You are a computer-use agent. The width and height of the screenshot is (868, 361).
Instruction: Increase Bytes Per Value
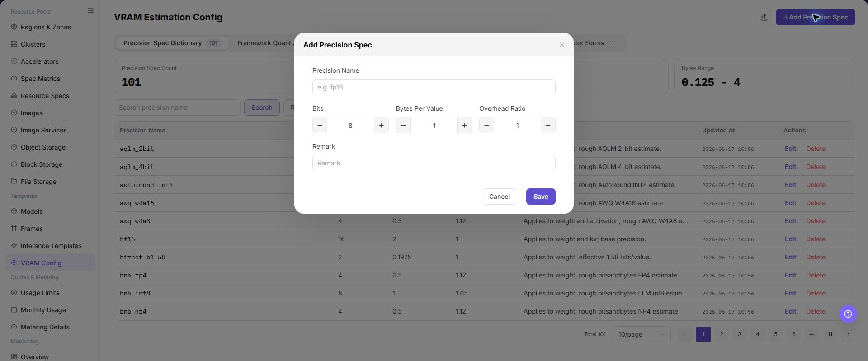pyautogui.click(x=464, y=126)
